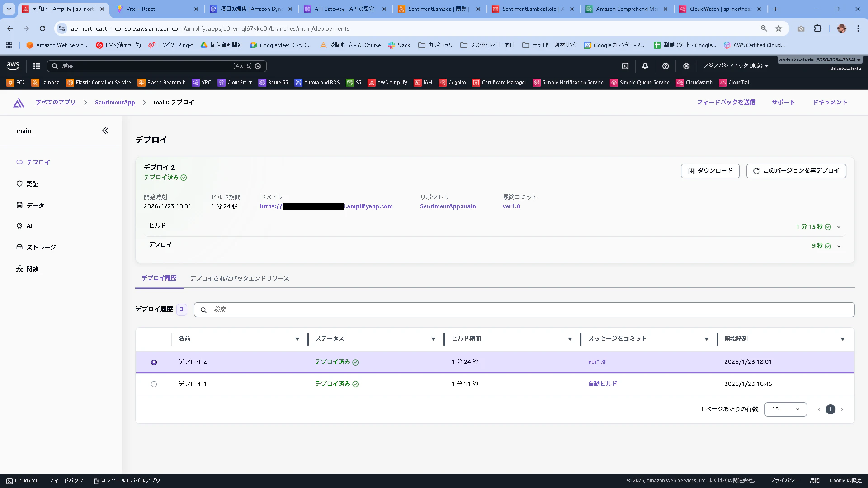Collapse the main sidebar with double-chevron icon
The height and width of the screenshot is (488, 868).
click(x=105, y=131)
